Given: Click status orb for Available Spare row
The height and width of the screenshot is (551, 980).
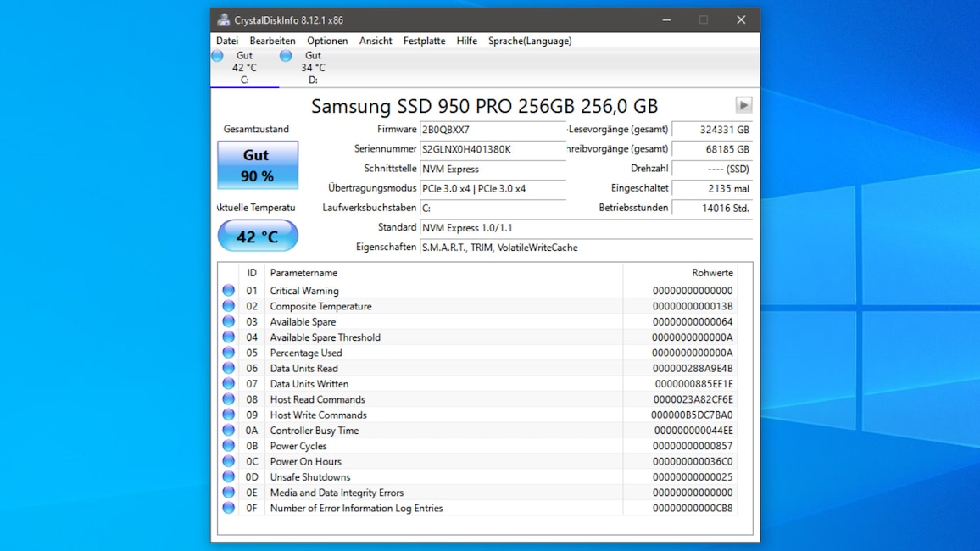Looking at the screenshot, I should [x=229, y=322].
